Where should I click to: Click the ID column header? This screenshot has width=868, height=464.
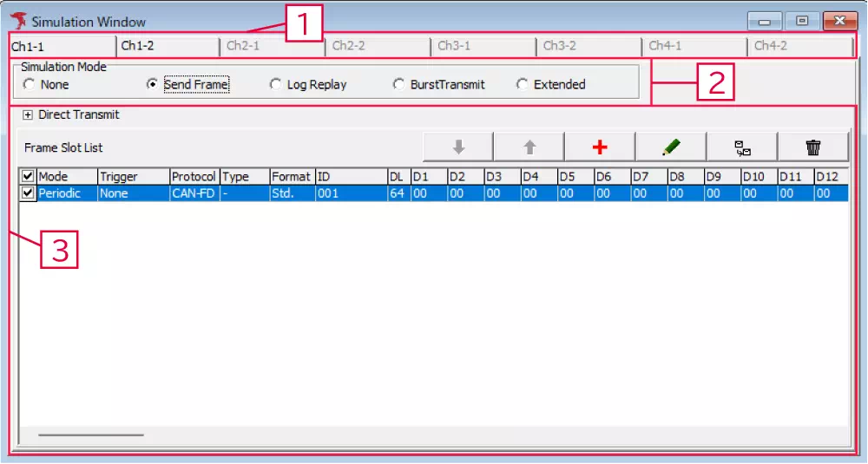pos(352,176)
